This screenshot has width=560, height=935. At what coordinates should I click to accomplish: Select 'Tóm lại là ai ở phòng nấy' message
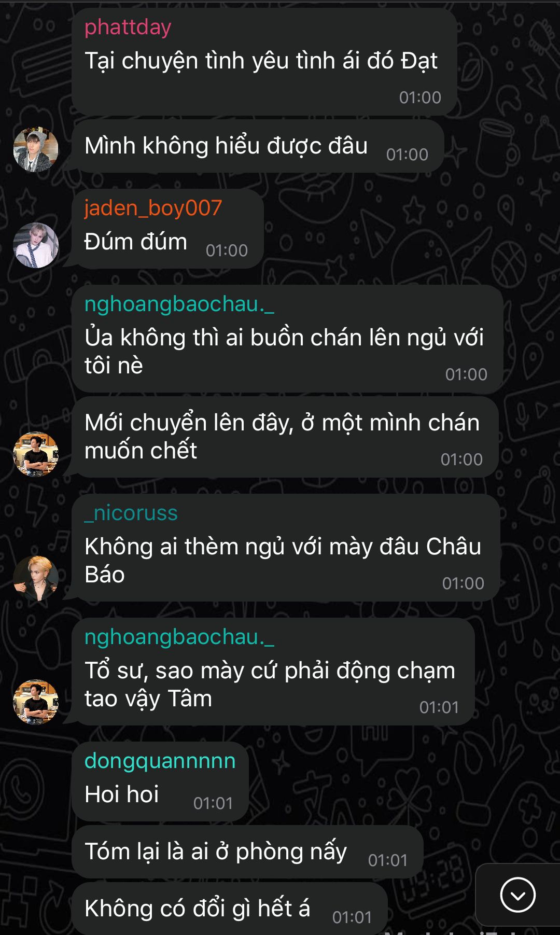coord(247,852)
